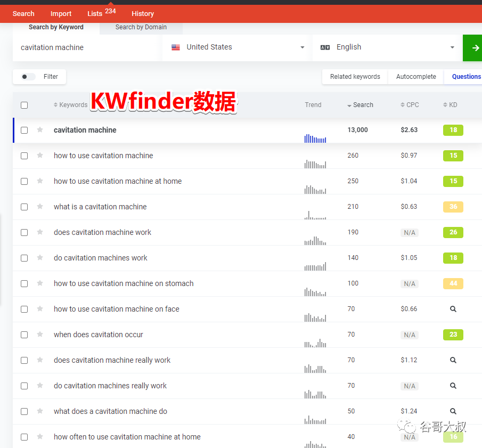This screenshot has height=448, width=482.
Task: Open keyword 'how to use cavitation machine on stomach'
Action: click(124, 283)
